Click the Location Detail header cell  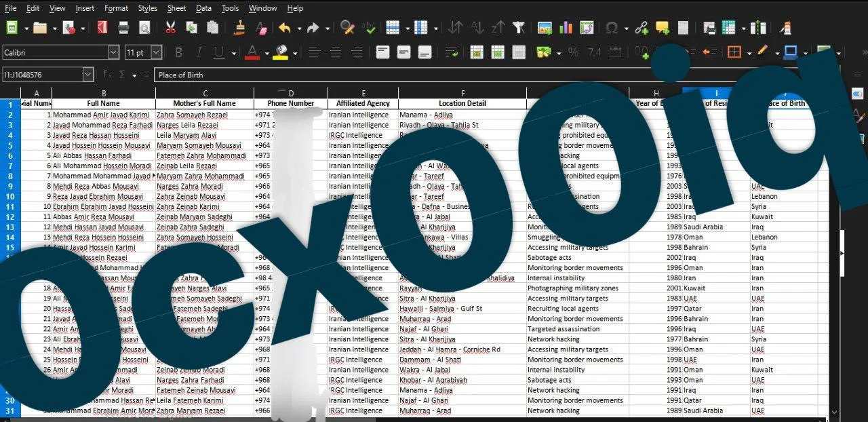click(x=462, y=104)
